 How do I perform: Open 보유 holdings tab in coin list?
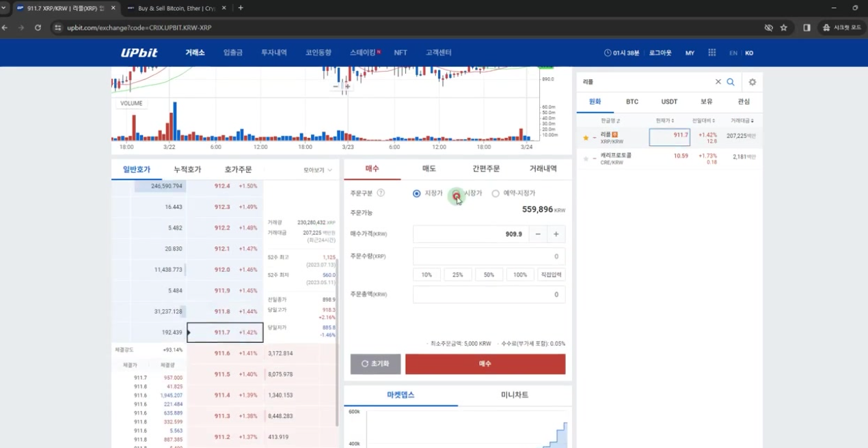(x=707, y=102)
